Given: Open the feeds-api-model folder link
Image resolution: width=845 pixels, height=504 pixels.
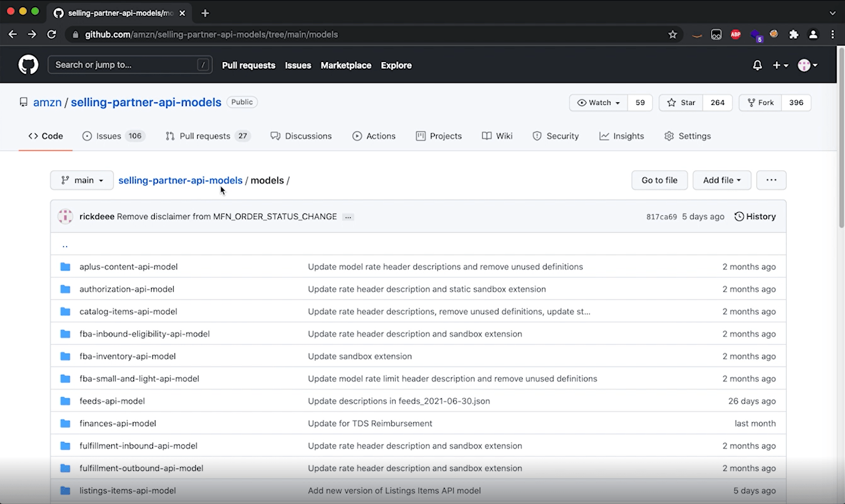Looking at the screenshot, I should (112, 401).
